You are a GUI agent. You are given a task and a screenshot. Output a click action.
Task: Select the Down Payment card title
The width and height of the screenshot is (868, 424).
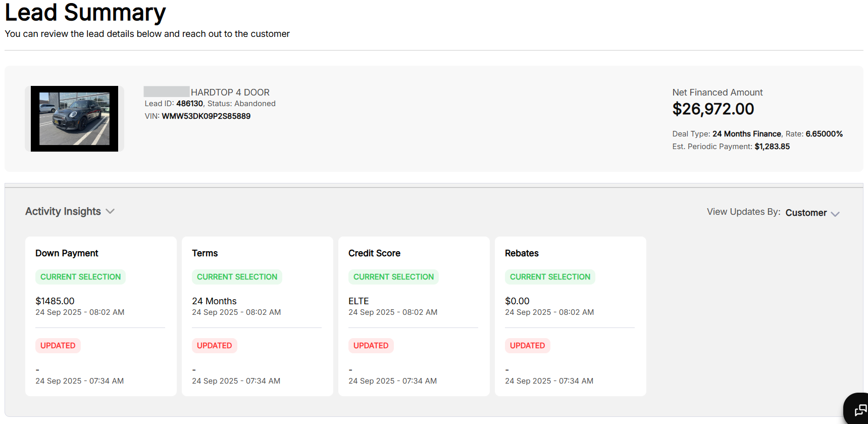(67, 253)
